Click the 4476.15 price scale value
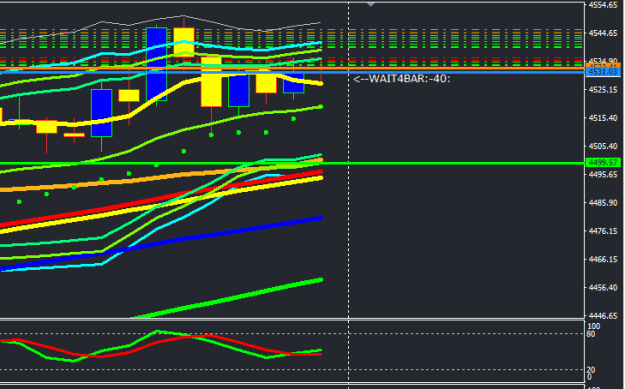Screen dimensions: 625x389 point(603,231)
